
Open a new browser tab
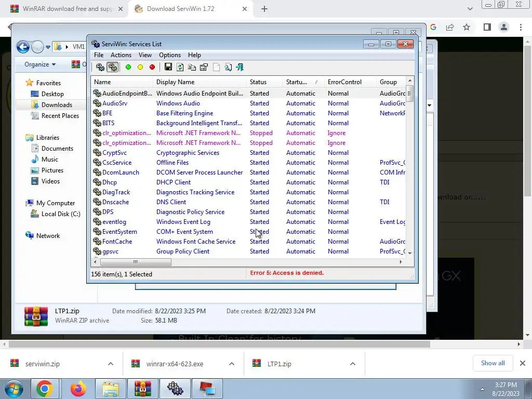[264, 9]
